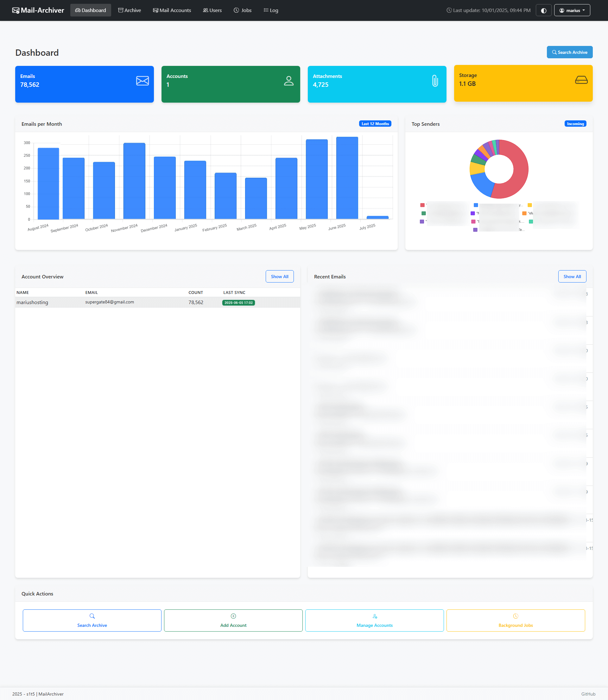
Task: Click the Mail-Archiver logo envelope icon
Action: coord(16,10)
